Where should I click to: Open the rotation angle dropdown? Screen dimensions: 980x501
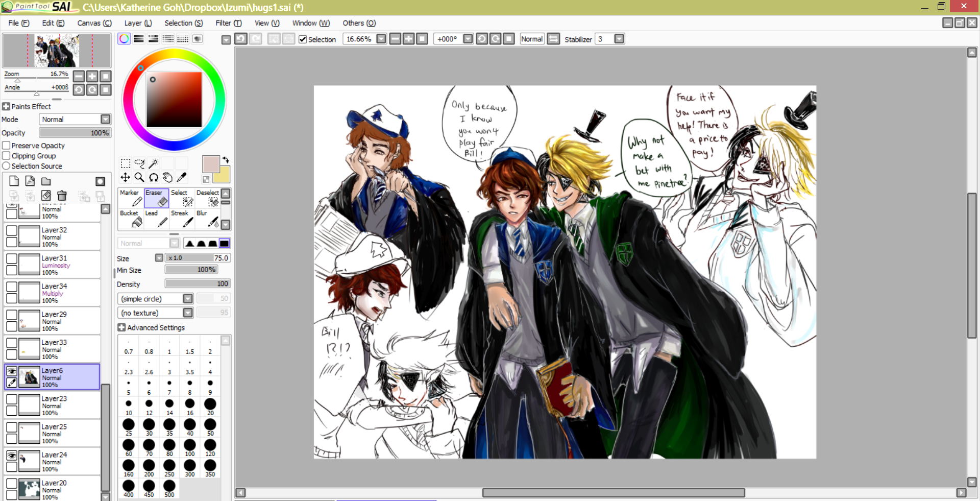click(468, 39)
